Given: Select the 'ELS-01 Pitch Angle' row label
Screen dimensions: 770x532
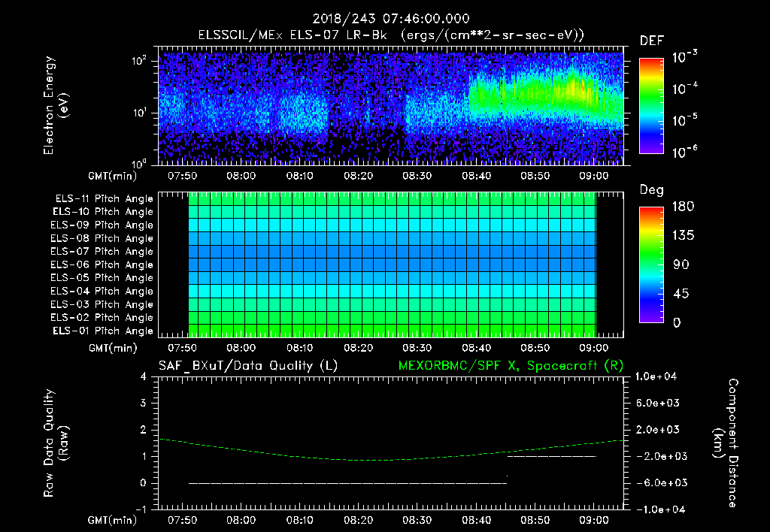Looking at the screenshot, I should pyautogui.click(x=103, y=331).
